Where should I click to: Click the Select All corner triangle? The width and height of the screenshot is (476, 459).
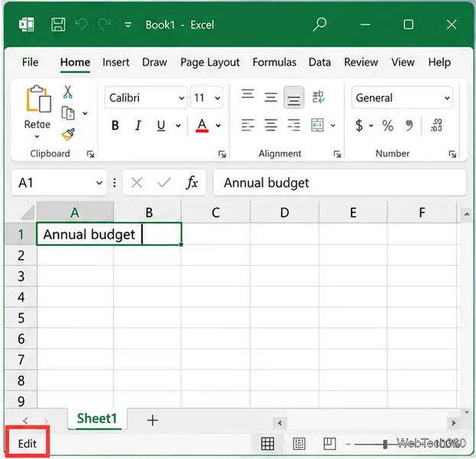(x=27, y=212)
